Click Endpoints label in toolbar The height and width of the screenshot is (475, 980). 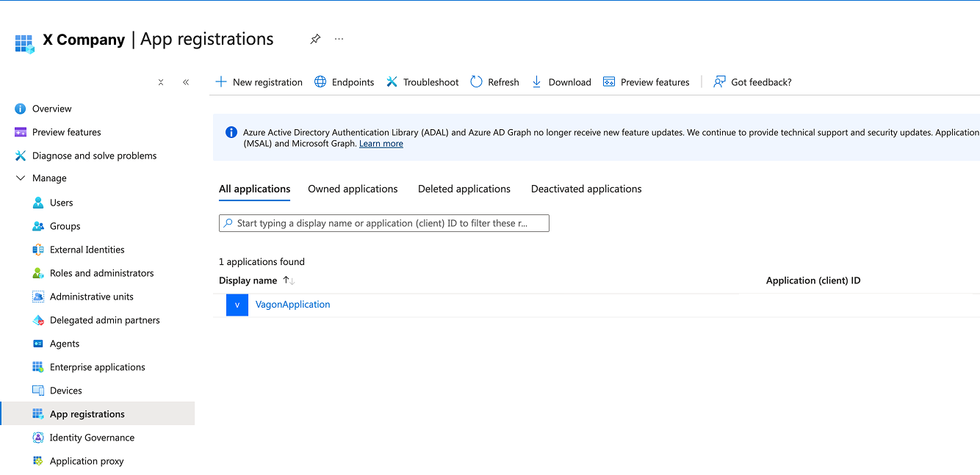[353, 82]
